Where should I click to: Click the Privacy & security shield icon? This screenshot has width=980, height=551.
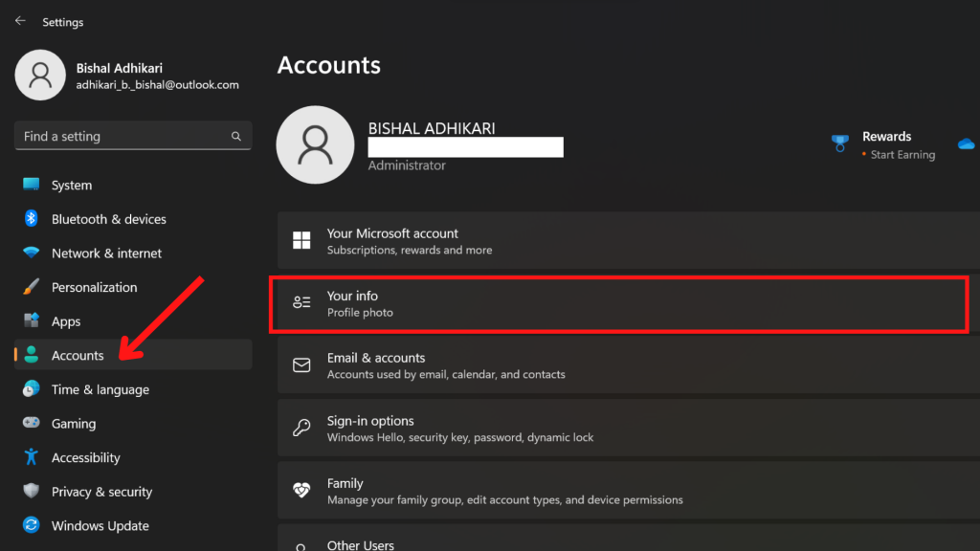31,491
